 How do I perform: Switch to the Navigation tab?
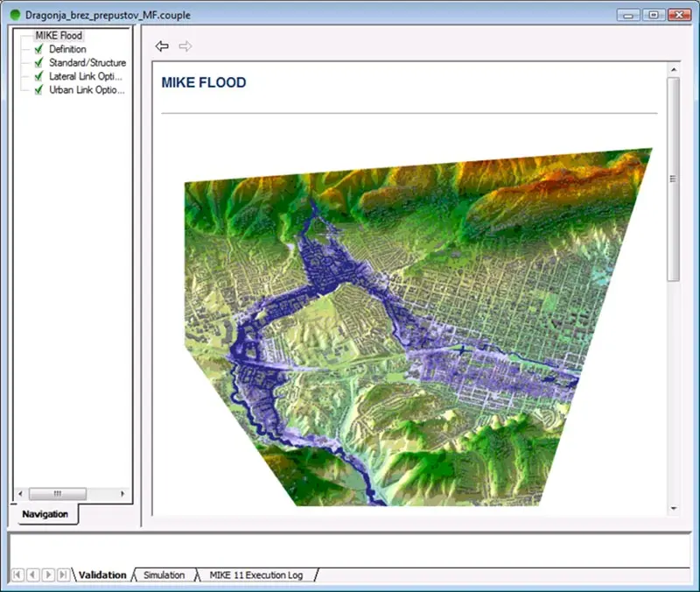point(45,514)
